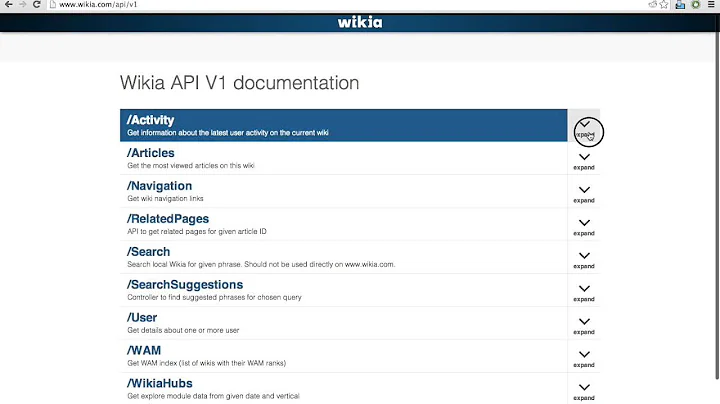Open the /Navigation API heading
Image resolution: width=720 pixels, height=404 pixels.
point(159,186)
